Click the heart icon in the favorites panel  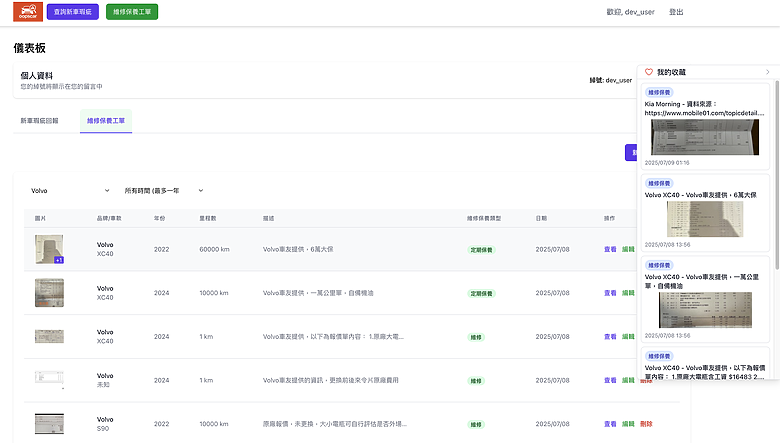pyautogui.click(x=649, y=72)
